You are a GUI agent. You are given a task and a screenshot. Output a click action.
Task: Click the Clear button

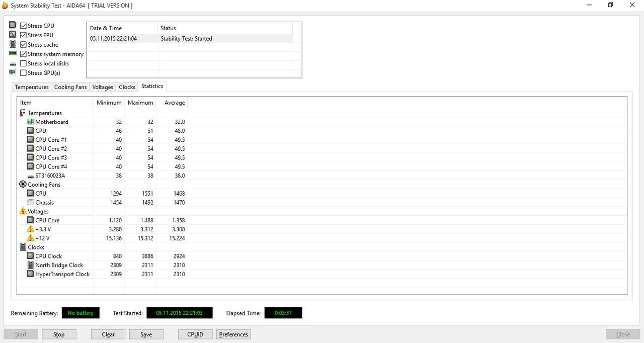tap(108, 334)
